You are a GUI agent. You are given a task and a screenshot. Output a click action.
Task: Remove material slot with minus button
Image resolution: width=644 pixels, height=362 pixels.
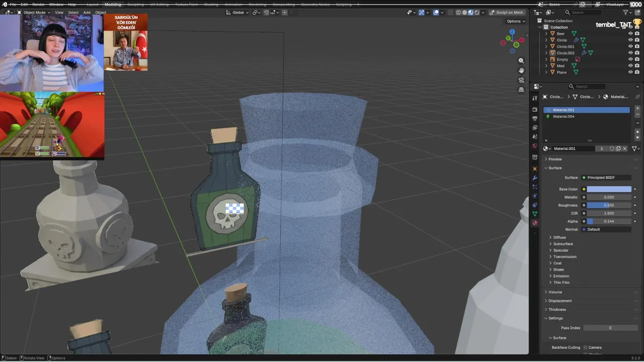coord(637,115)
